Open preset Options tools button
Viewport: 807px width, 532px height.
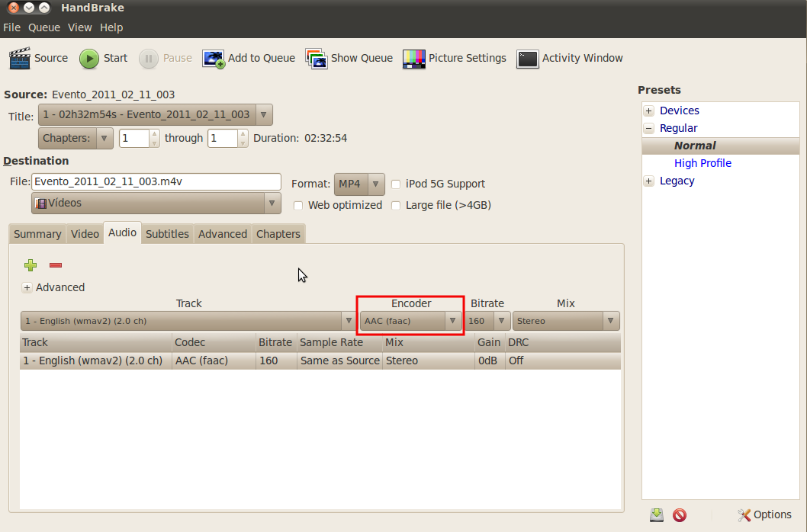point(764,514)
